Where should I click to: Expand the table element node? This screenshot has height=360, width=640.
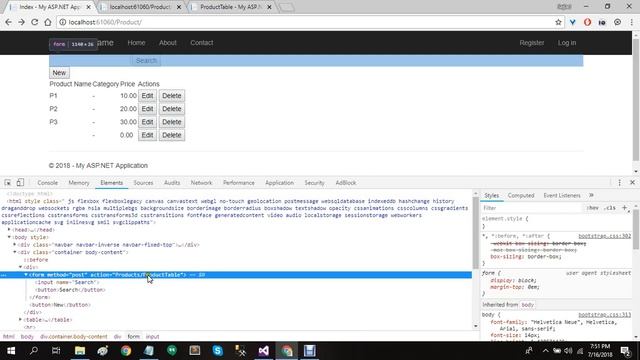20,320
